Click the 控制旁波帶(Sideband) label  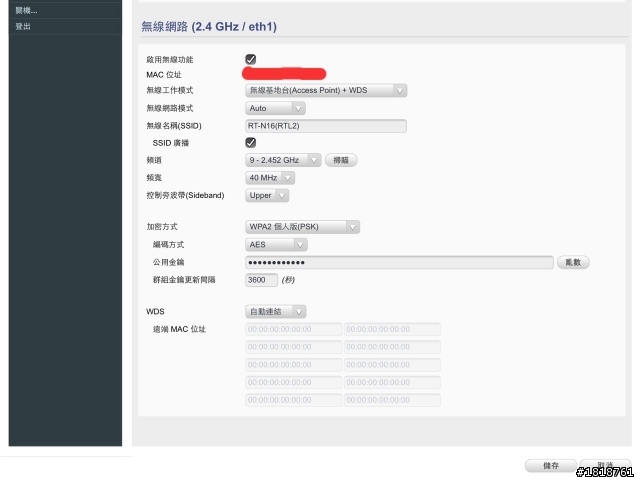185,196
